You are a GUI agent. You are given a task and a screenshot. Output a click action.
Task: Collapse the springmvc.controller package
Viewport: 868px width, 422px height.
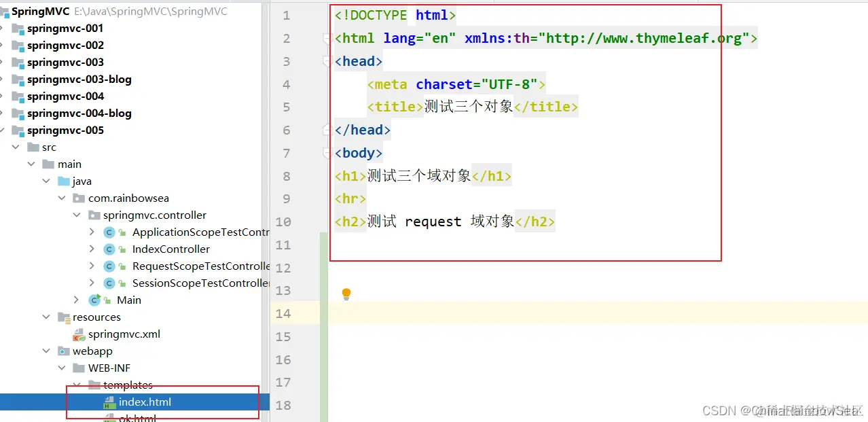point(77,215)
